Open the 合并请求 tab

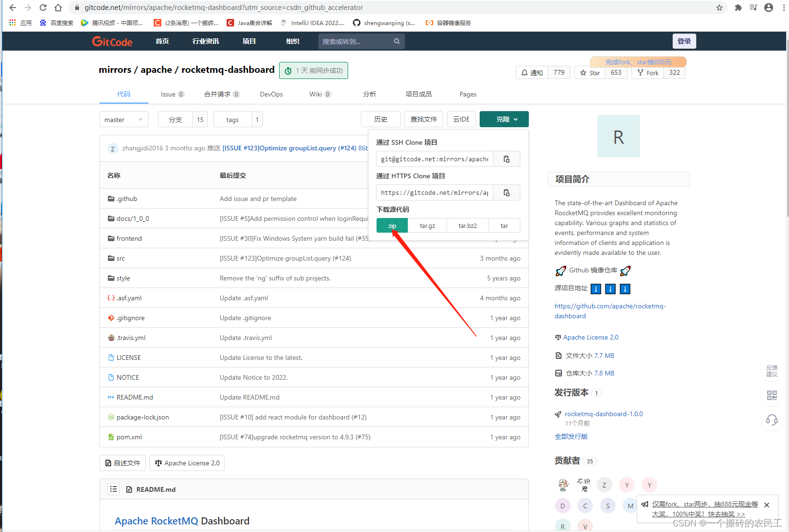point(222,94)
